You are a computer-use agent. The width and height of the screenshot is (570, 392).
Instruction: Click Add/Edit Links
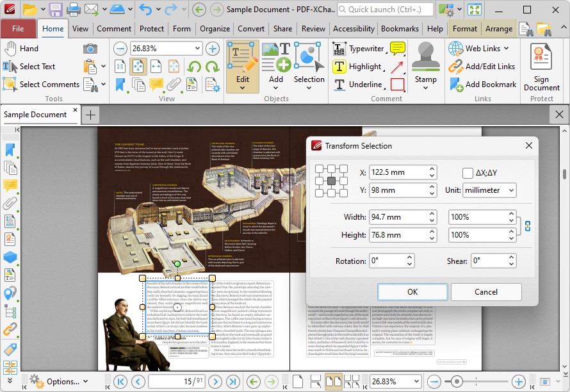click(482, 67)
